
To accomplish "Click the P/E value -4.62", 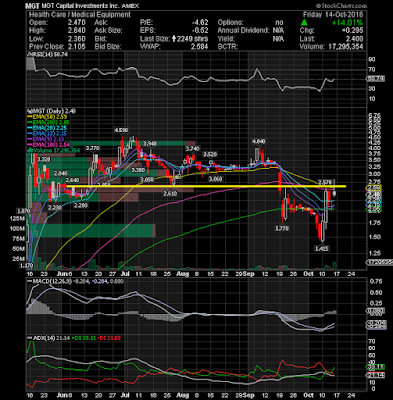I will [x=200, y=23].
